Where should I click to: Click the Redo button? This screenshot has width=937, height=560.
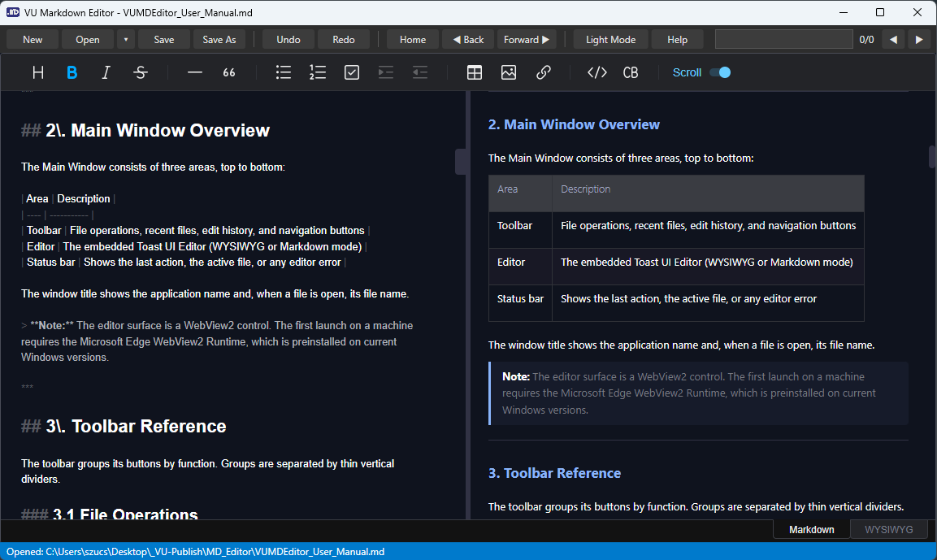[344, 40]
